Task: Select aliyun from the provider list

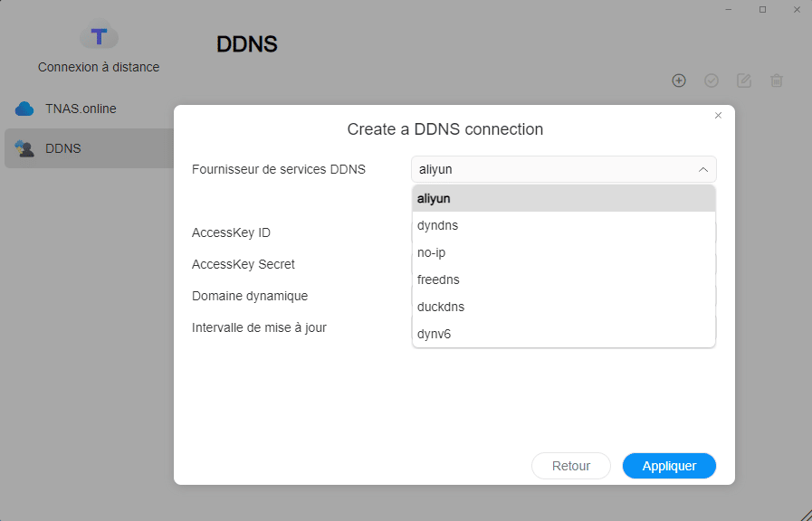Action: 563,198
